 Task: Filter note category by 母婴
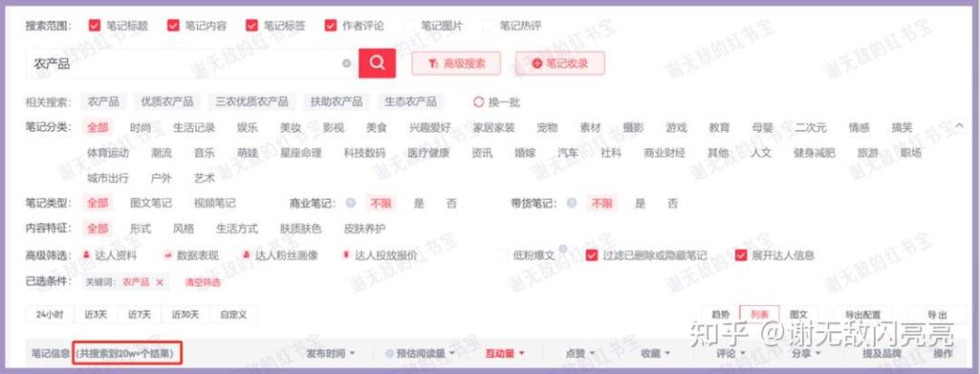[x=762, y=127]
